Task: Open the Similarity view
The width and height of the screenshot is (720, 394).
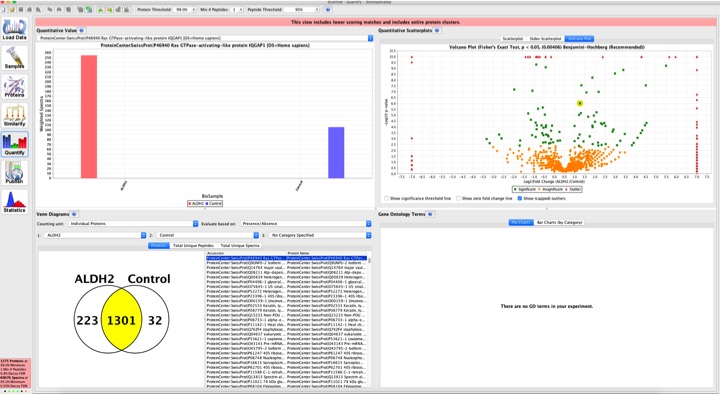Action: [14, 115]
